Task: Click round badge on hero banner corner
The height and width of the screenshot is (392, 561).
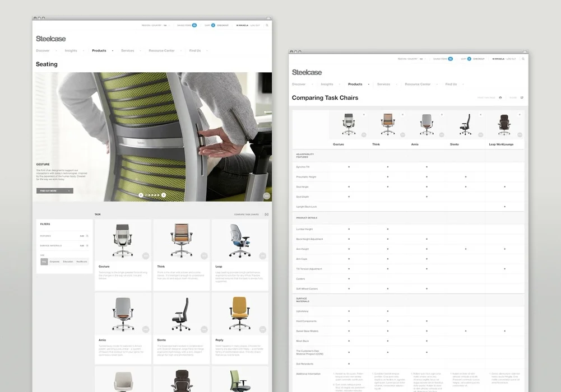Action: coord(267,196)
